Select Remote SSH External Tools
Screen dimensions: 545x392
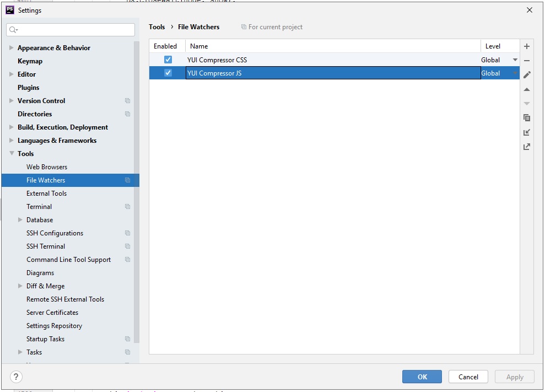[x=66, y=299]
